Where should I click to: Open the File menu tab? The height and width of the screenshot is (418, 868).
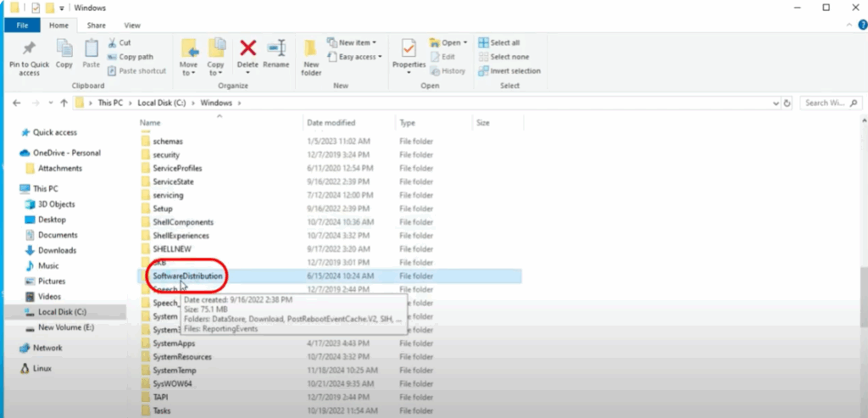[x=22, y=25]
